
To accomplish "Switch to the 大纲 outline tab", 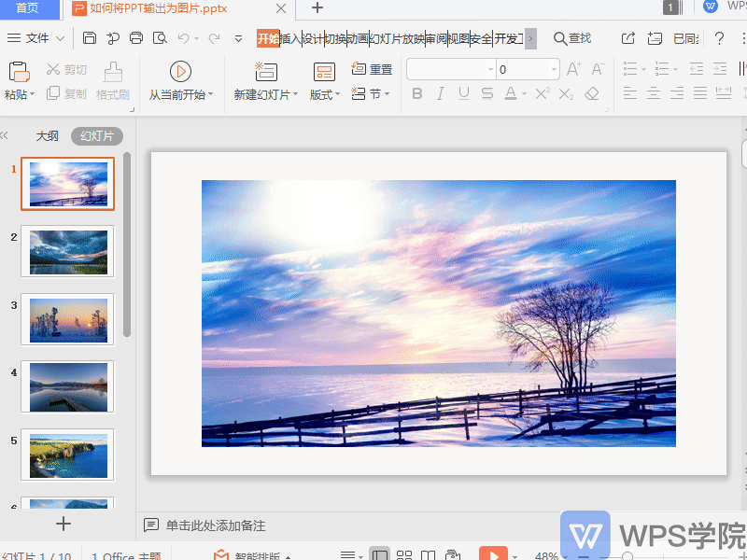I will coord(48,136).
